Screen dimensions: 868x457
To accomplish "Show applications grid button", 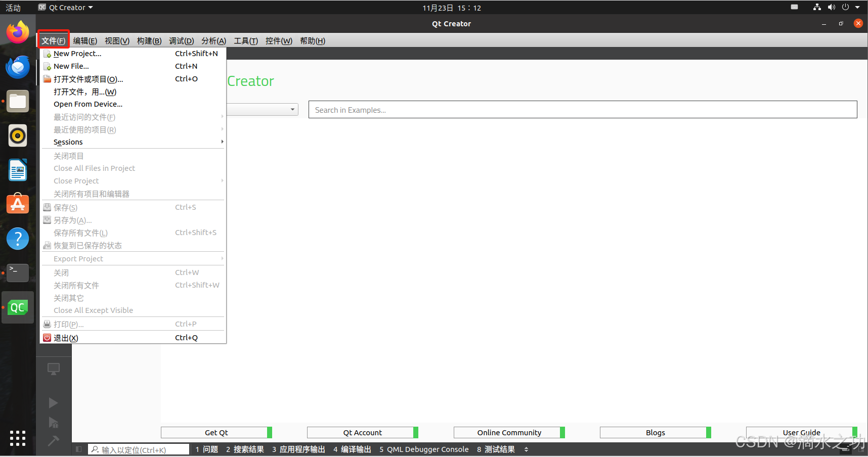I will click(18, 438).
